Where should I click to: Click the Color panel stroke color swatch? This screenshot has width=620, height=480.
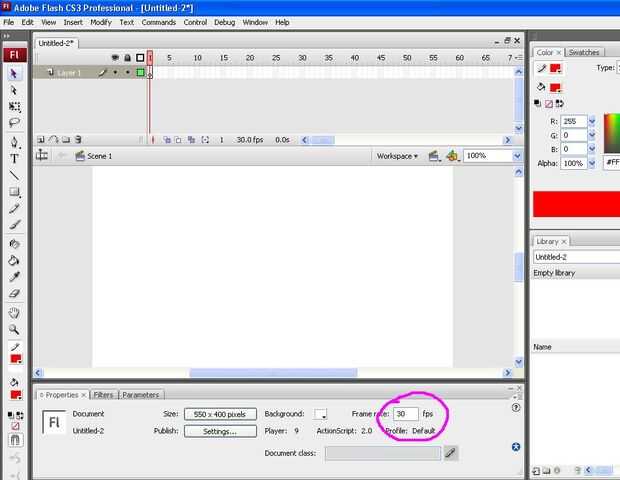(555, 68)
